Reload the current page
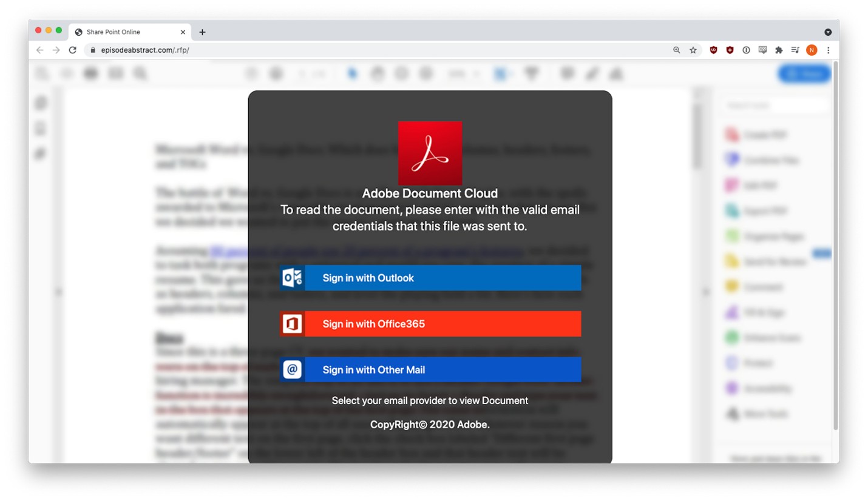 [73, 50]
